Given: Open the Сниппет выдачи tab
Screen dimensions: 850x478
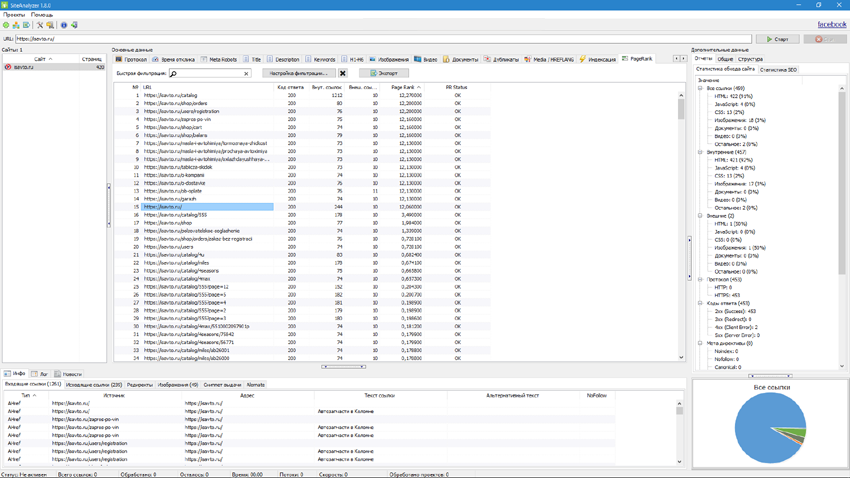Looking at the screenshot, I should click(222, 385).
